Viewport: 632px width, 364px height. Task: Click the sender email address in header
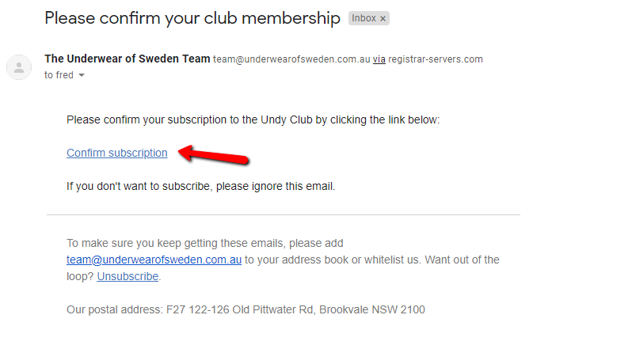pos(291,59)
